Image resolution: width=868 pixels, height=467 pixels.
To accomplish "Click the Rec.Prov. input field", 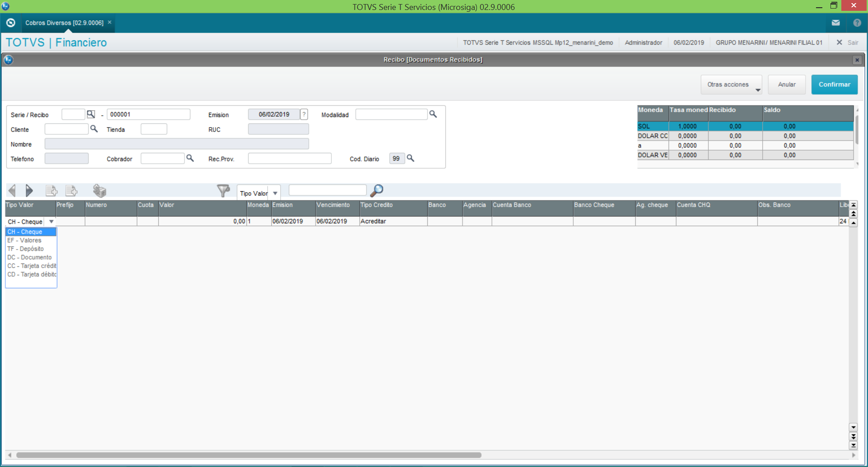I will click(x=289, y=158).
